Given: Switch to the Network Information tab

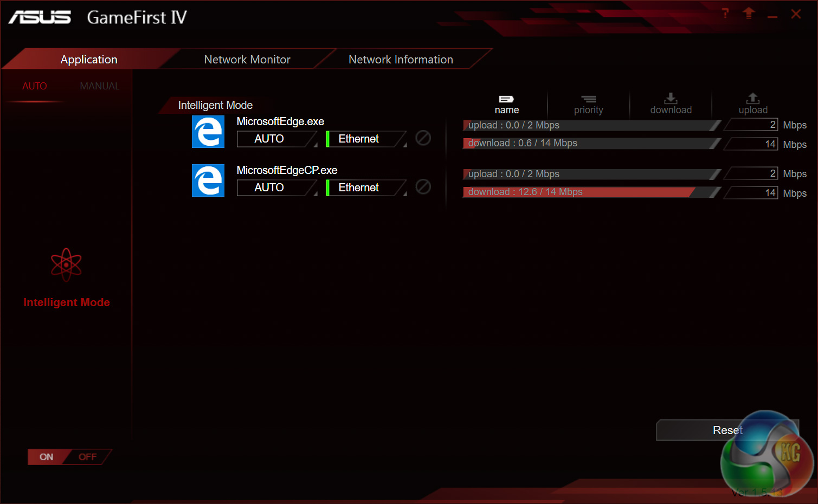Looking at the screenshot, I should (401, 60).
